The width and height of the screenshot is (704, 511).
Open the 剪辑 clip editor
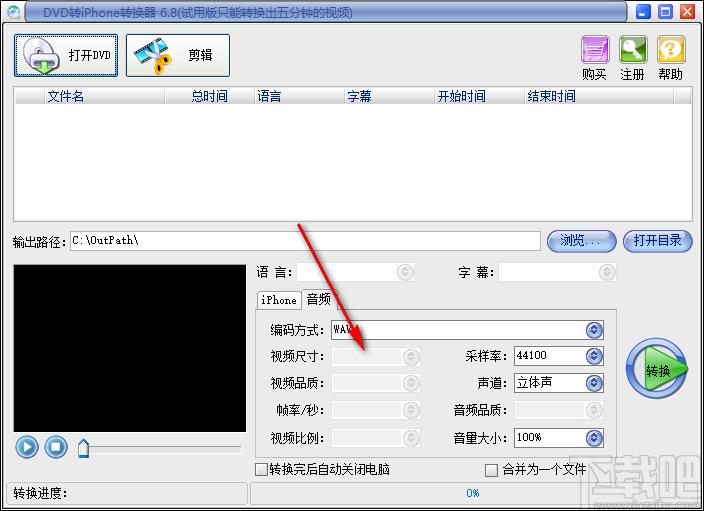(x=178, y=55)
